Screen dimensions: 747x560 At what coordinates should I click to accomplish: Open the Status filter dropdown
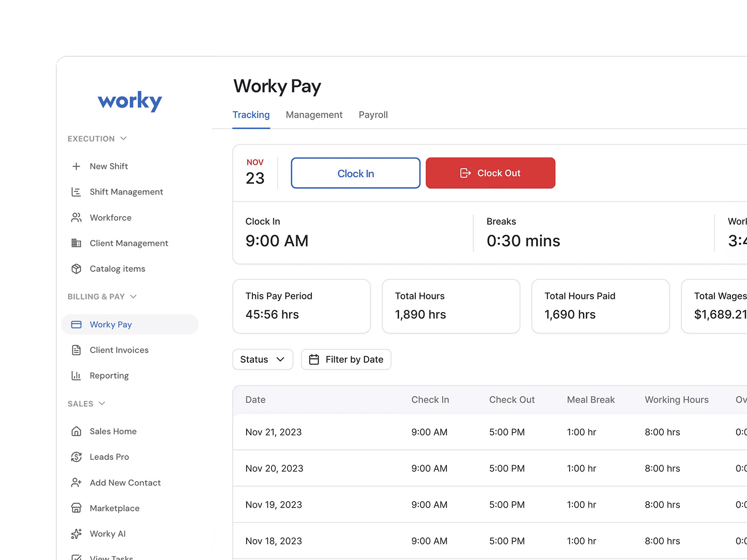click(x=263, y=359)
